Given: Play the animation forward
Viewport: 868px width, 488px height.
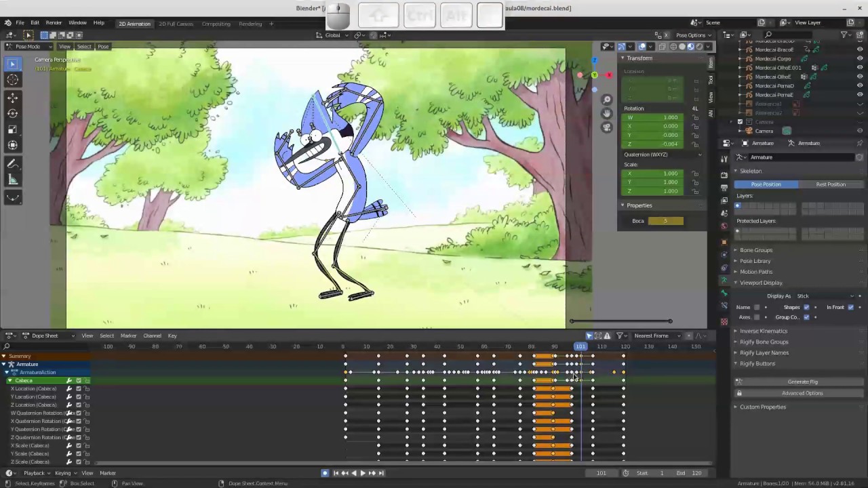Looking at the screenshot, I should click(x=362, y=473).
